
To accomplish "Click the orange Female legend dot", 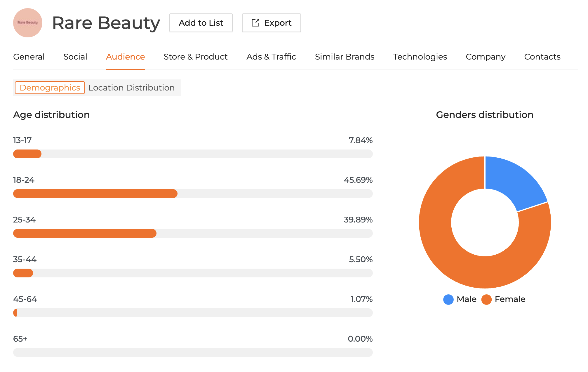I will (x=486, y=299).
